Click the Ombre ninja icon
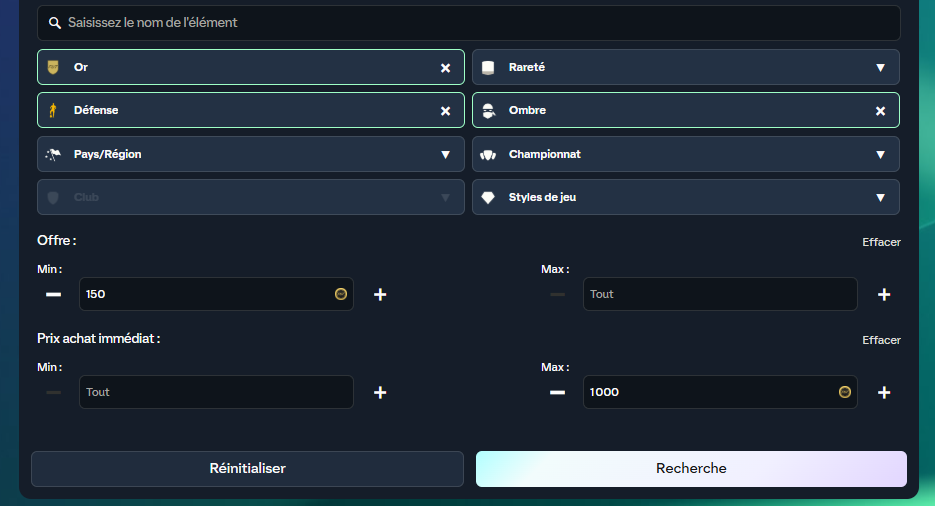The image size is (935, 506). click(x=488, y=110)
